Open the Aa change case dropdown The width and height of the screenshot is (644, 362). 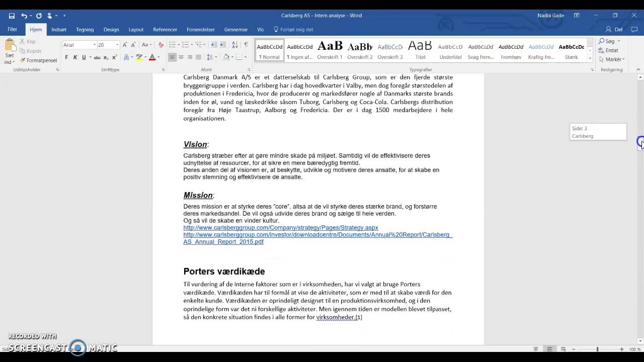(146, 45)
